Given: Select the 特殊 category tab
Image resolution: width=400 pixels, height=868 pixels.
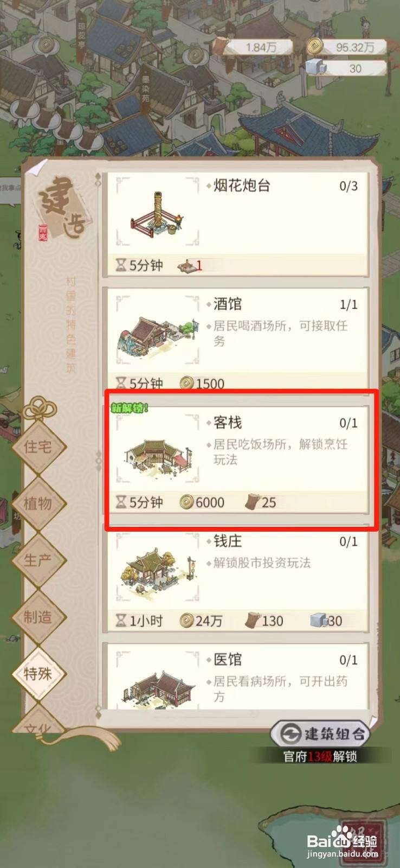Looking at the screenshot, I should coord(38,674).
